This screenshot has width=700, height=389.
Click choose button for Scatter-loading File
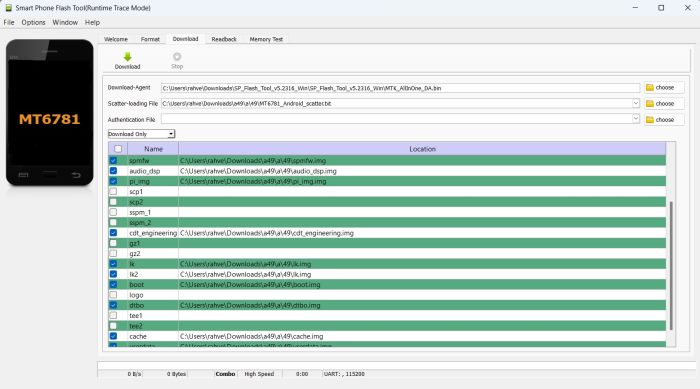664,104
